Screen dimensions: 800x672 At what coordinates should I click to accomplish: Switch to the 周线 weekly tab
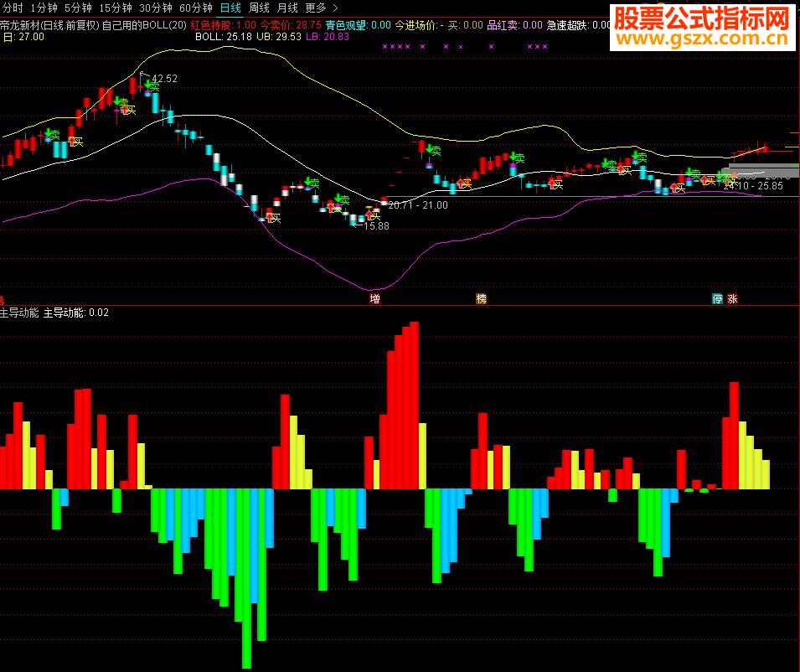259,8
